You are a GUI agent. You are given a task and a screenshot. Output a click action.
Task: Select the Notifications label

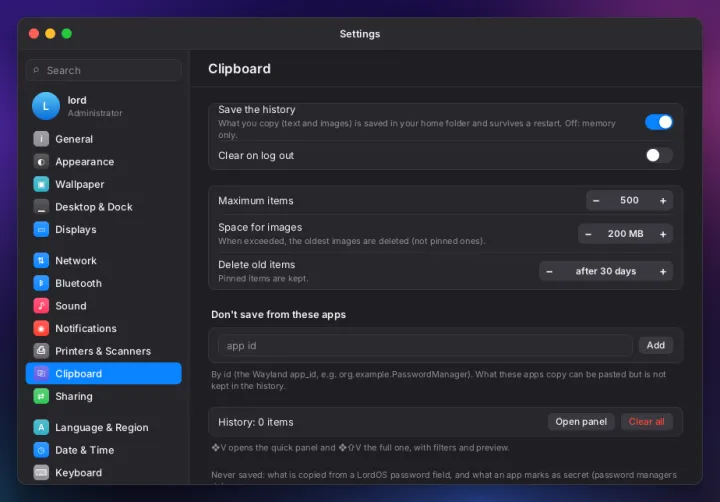pyautogui.click(x=86, y=328)
